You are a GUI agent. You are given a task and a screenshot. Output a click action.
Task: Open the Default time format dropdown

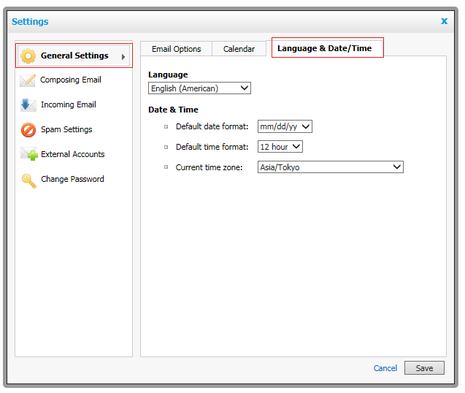pos(280,147)
